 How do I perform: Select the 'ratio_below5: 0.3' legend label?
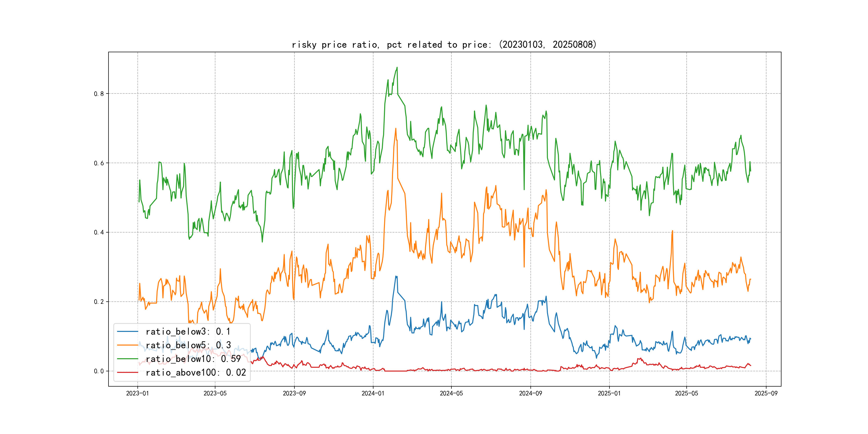(x=188, y=345)
